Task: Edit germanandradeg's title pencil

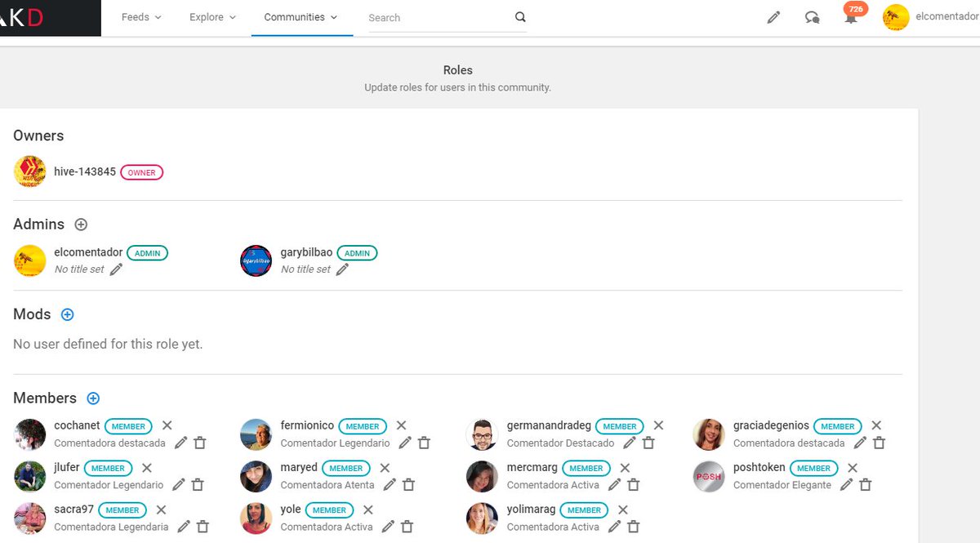Action: (x=630, y=443)
